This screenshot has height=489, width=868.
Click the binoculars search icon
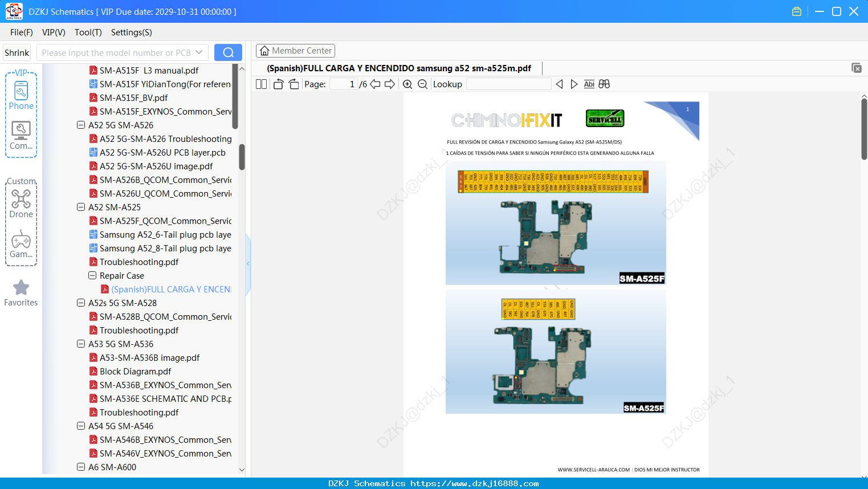pyautogui.click(x=604, y=84)
